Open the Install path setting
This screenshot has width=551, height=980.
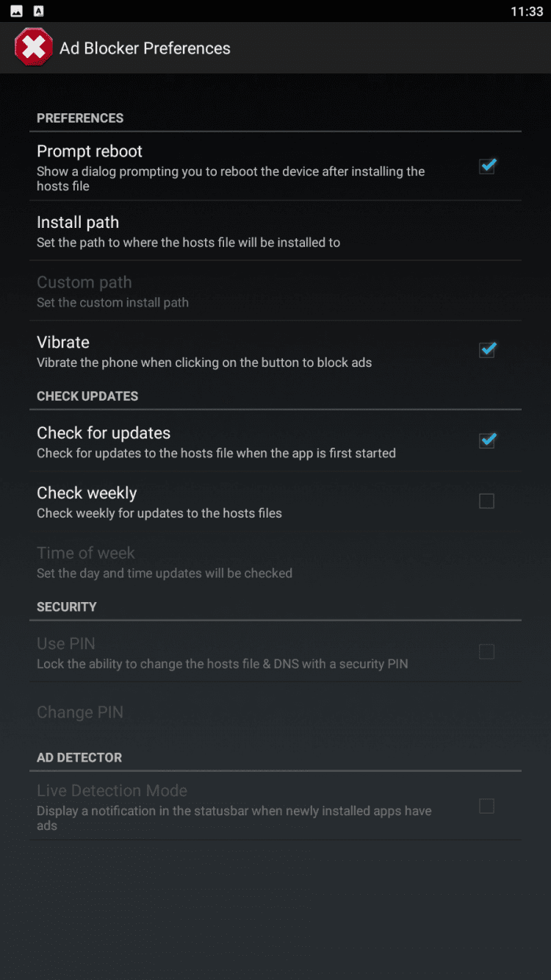point(275,231)
